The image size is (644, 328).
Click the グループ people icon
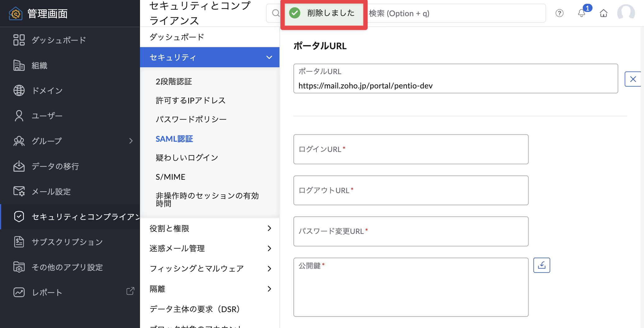click(19, 141)
